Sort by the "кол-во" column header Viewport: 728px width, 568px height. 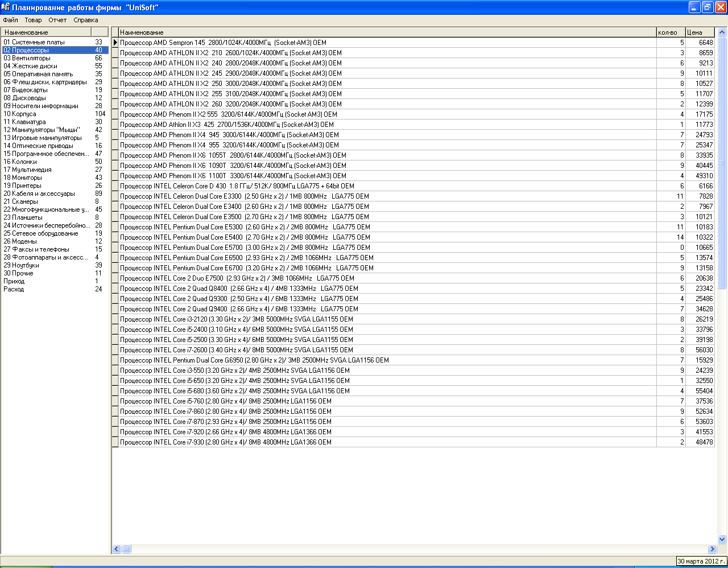pos(671,32)
